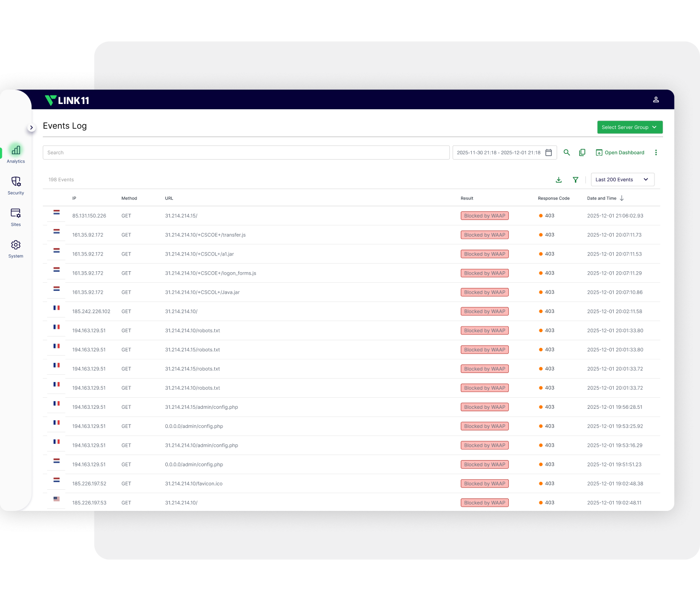Open the date range calendar picker
The height and width of the screenshot is (601, 700).
pyautogui.click(x=548, y=152)
